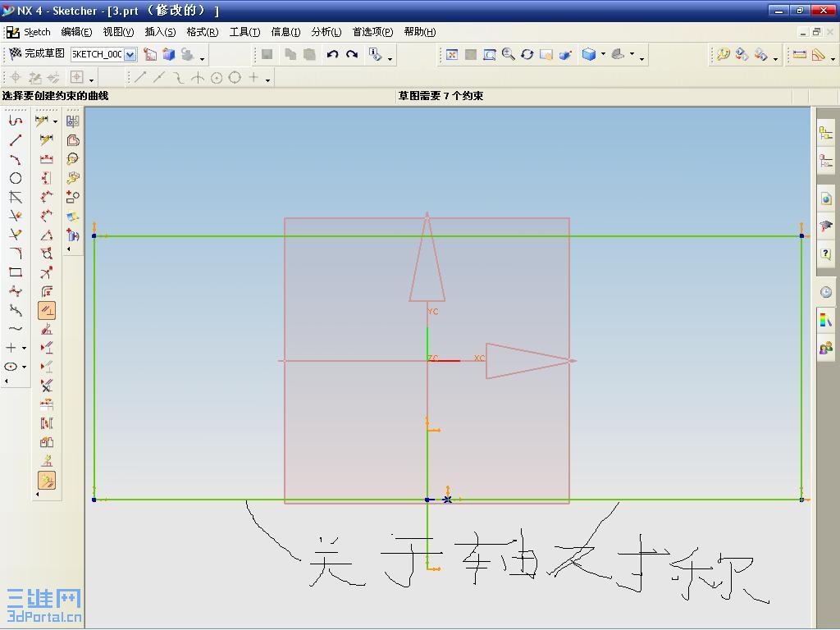Open the History clock side tab

(826, 292)
